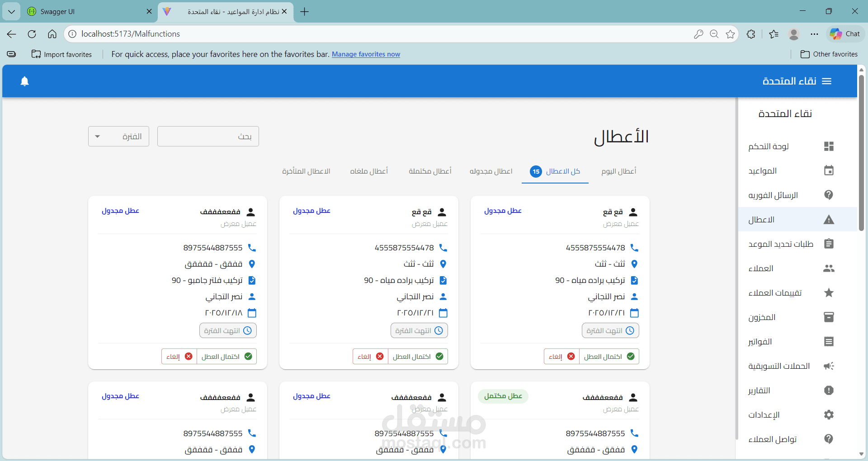Open العملاء sidebar menu item
Image resolution: width=868 pixels, height=461 pixels.
(x=797, y=268)
